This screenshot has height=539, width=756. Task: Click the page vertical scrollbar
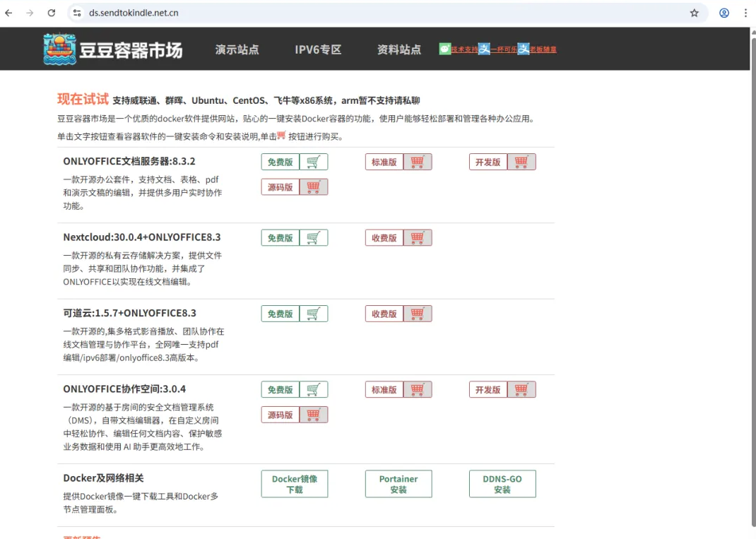click(753, 283)
